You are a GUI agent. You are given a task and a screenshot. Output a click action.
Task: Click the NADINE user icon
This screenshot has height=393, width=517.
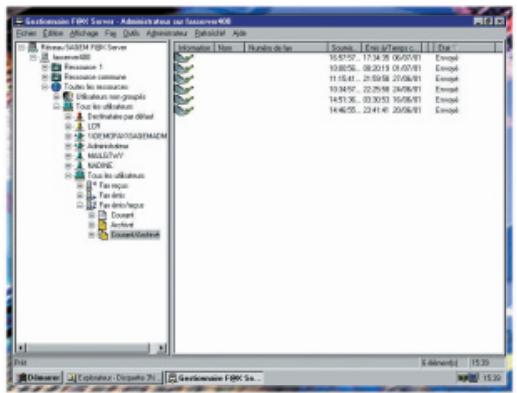(80, 166)
